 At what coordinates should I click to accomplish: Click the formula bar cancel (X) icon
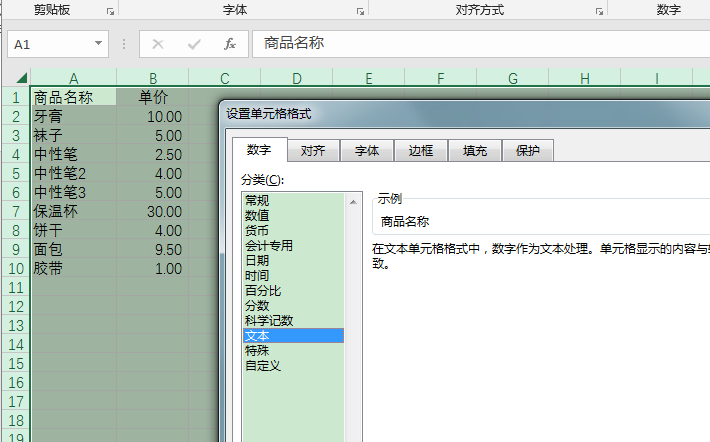coord(158,44)
